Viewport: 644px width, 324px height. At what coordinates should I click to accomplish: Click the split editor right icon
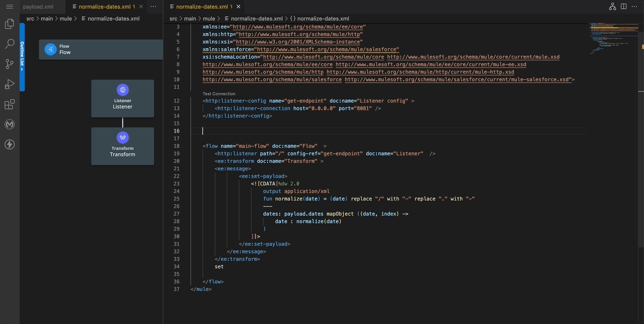tap(623, 7)
